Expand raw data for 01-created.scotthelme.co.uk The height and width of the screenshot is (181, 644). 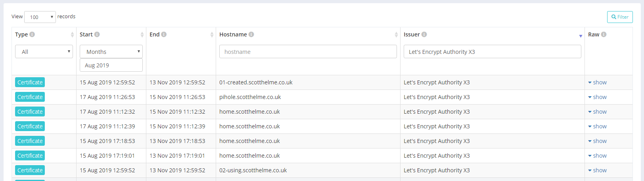pyautogui.click(x=597, y=82)
